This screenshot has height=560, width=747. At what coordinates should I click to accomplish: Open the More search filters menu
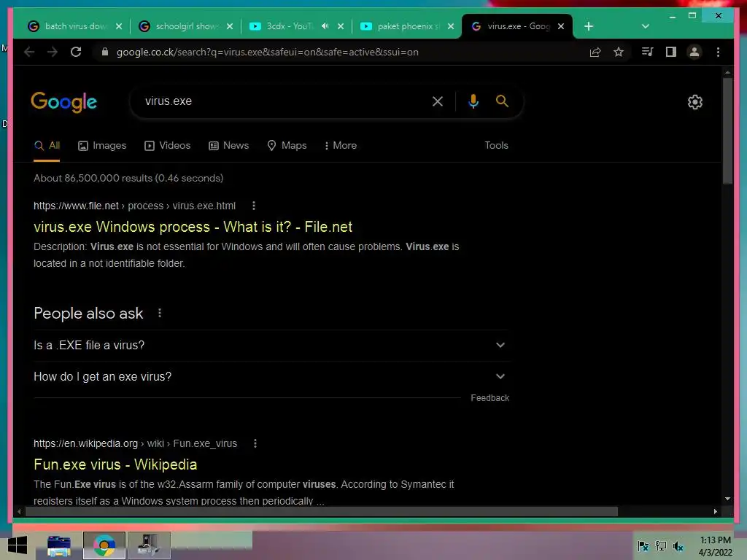pos(340,146)
